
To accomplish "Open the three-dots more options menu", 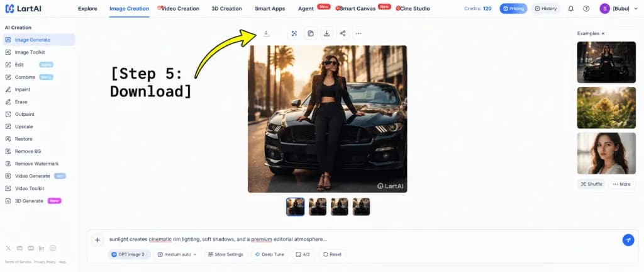I will click(x=358, y=33).
